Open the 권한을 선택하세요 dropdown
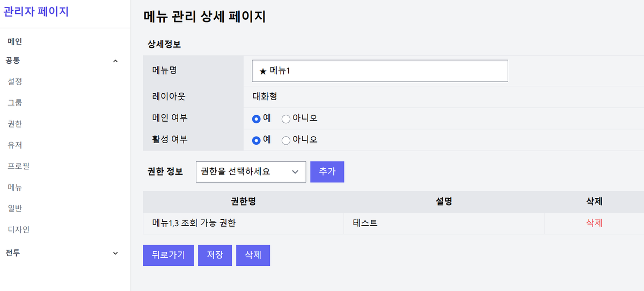Image resolution: width=644 pixels, height=291 pixels. [x=251, y=171]
